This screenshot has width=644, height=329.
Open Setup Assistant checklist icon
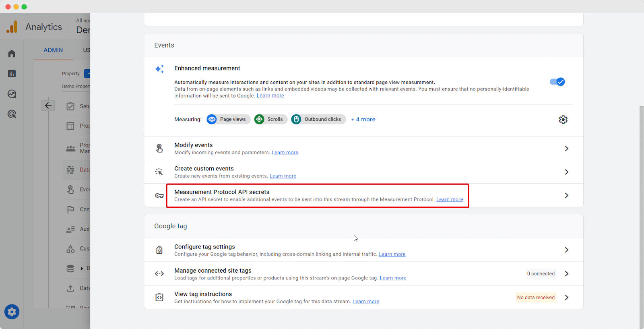pyautogui.click(x=70, y=106)
